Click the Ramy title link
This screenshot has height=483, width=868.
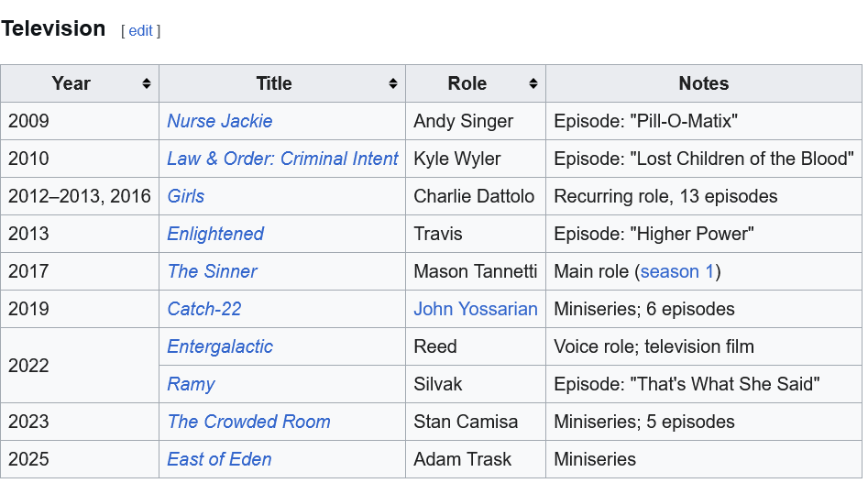tap(191, 384)
